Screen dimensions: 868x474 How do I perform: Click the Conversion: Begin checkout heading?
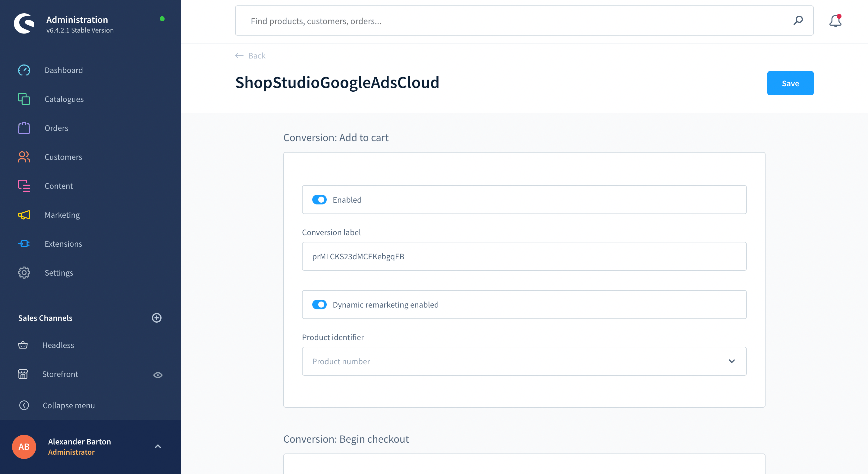[x=346, y=439]
